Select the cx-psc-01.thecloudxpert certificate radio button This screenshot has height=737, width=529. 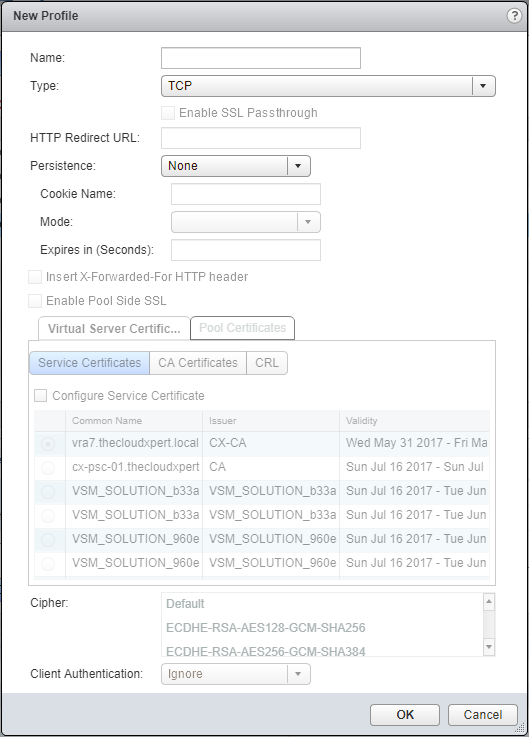coord(48,468)
